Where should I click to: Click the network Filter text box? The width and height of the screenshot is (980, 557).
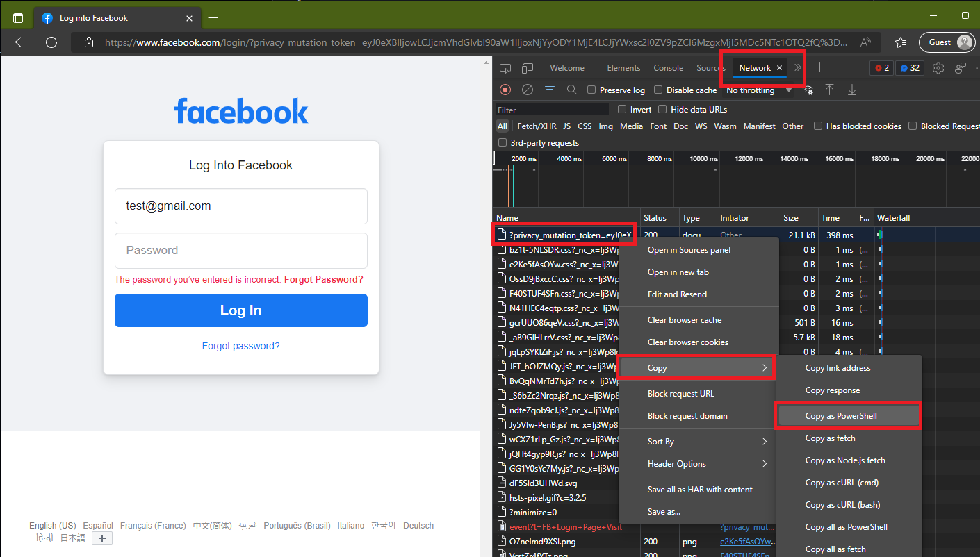pyautogui.click(x=552, y=110)
